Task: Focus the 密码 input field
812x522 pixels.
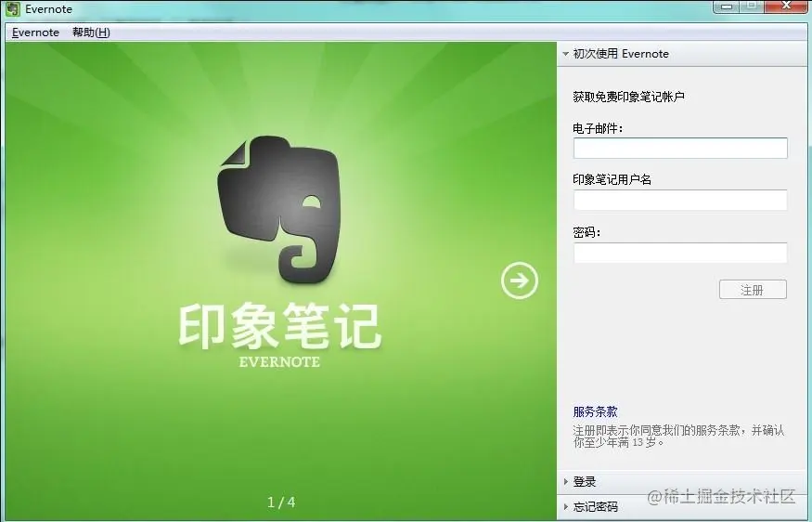Action: 680,253
